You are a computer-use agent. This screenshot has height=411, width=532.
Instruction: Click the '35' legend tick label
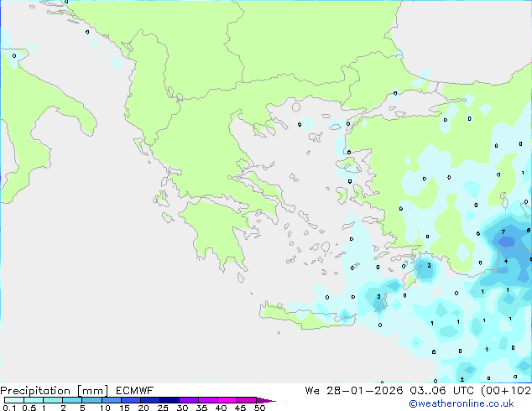tap(201, 408)
